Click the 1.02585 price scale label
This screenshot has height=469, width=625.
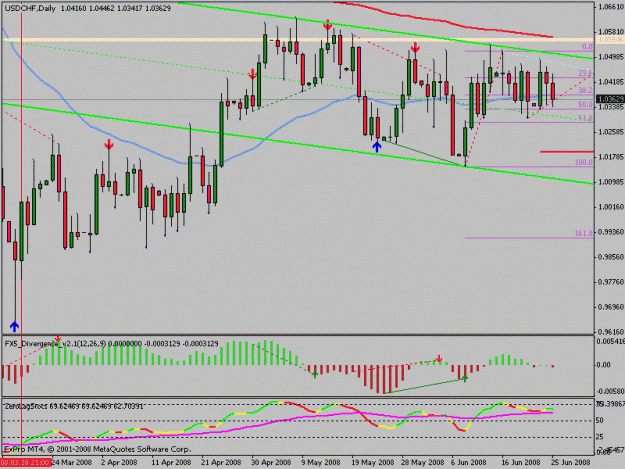click(611, 132)
